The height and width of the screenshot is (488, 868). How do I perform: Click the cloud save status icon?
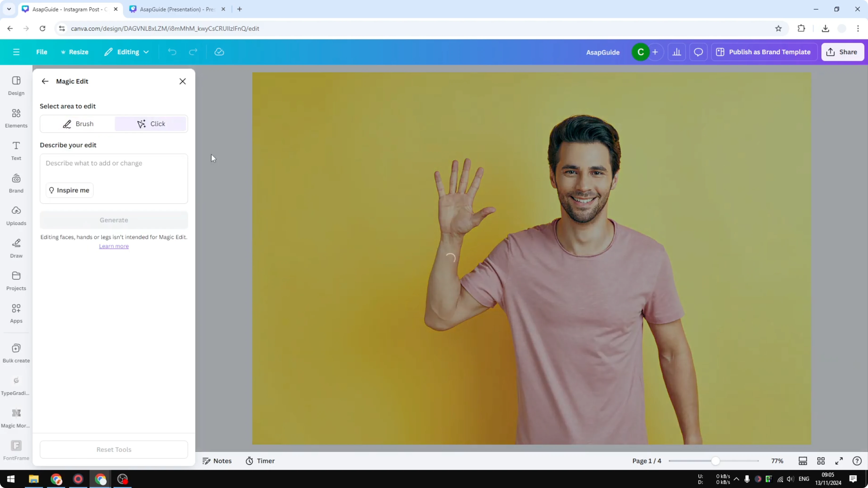point(219,52)
